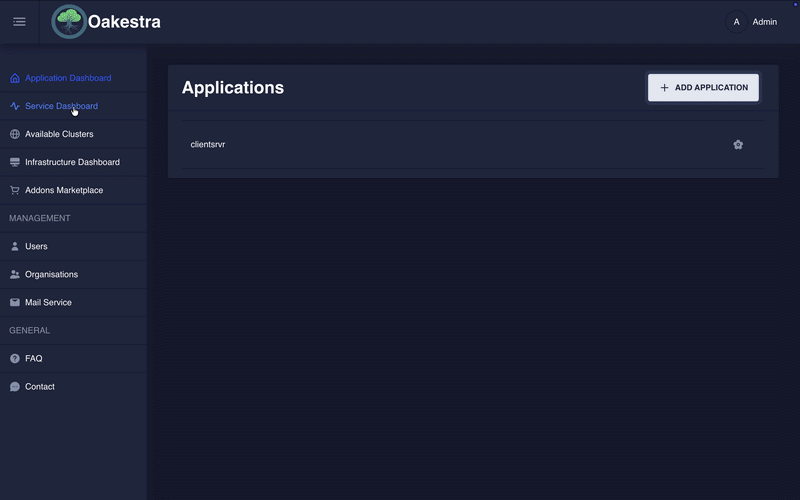Click the Organisations people icon
The width and height of the screenshot is (800, 500).
[x=15, y=274]
